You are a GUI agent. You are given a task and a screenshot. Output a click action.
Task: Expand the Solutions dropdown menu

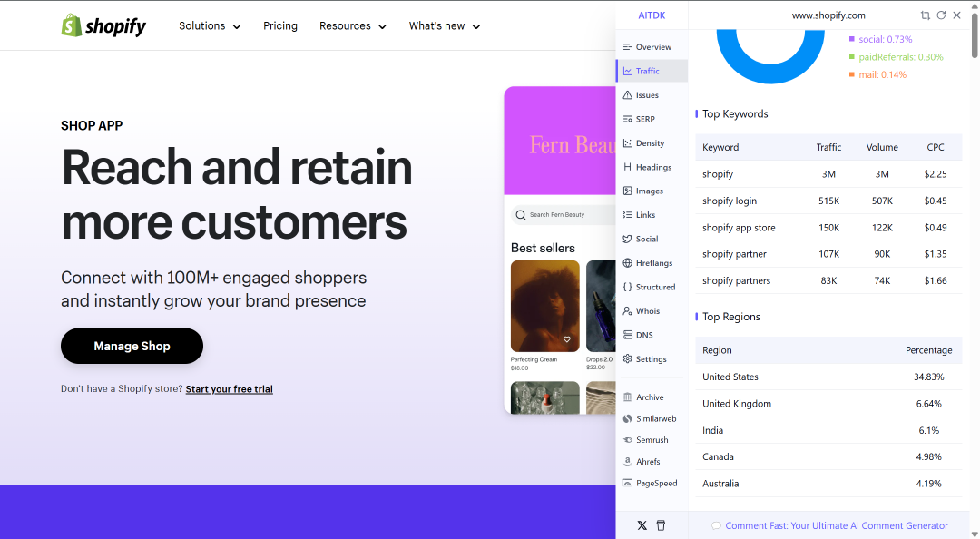click(x=210, y=25)
